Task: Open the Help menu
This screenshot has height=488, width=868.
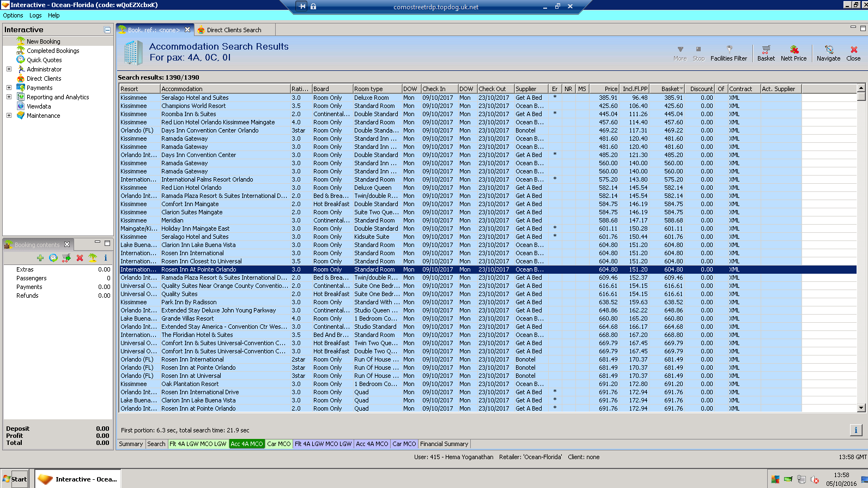Action: 53,15
